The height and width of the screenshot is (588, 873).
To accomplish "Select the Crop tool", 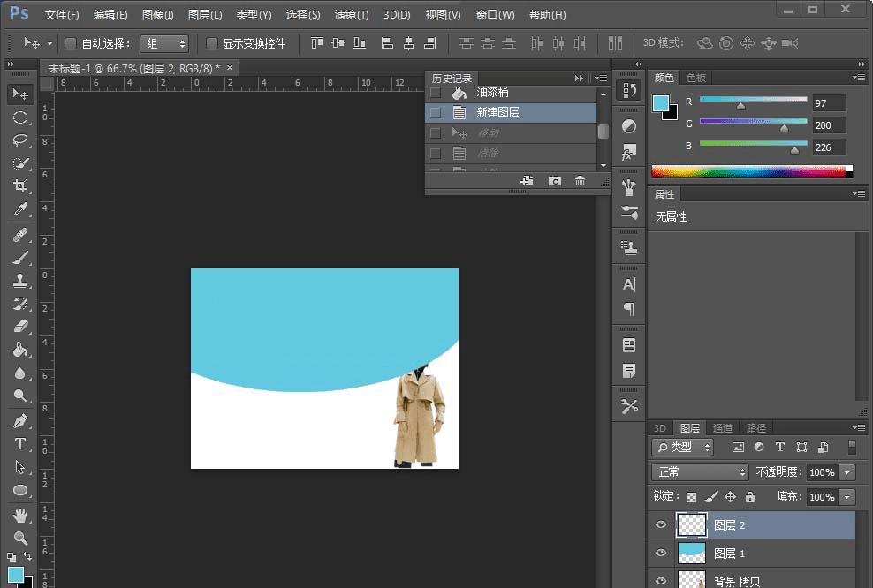I will point(19,186).
